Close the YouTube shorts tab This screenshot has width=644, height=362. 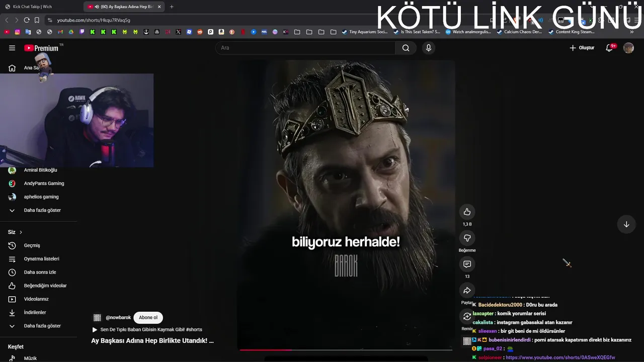[159, 7]
